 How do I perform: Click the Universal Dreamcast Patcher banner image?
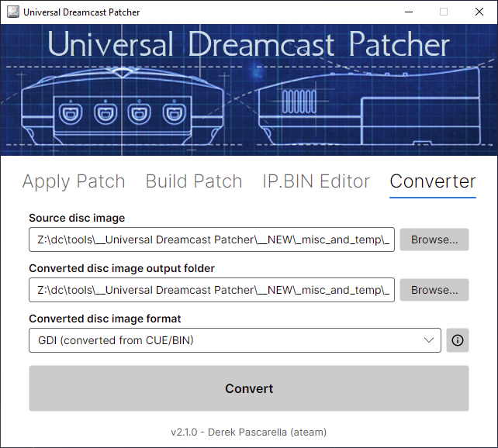[x=249, y=90]
